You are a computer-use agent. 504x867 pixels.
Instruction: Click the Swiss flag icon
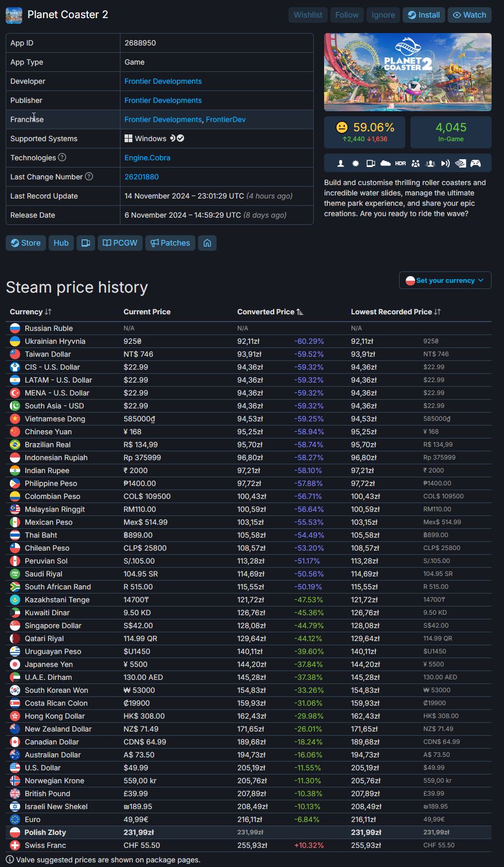coord(15,845)
